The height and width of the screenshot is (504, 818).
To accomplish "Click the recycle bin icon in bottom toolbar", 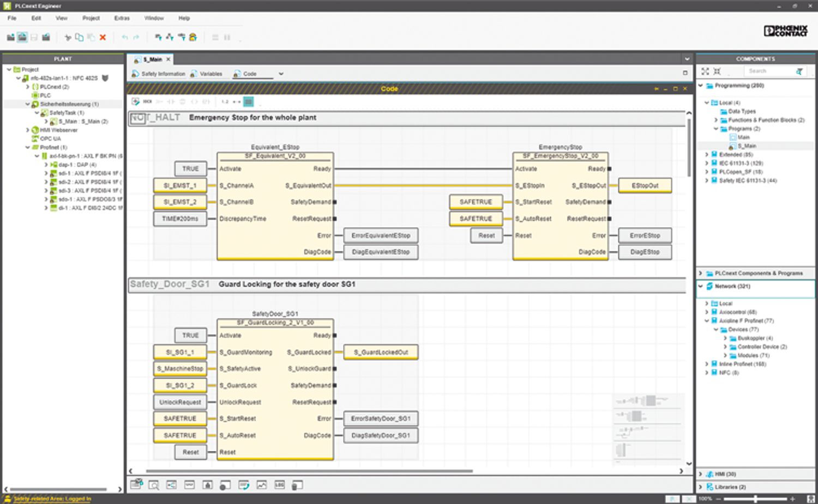I will point(297,485).
